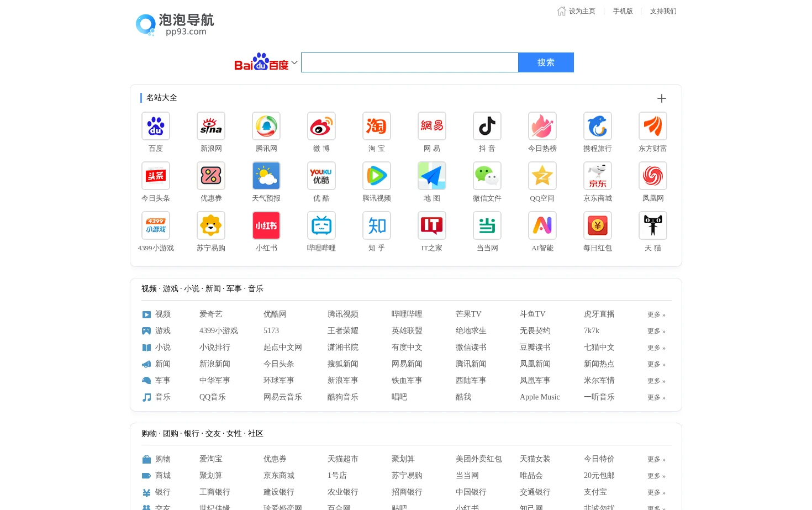812x510 pixels.
Task: Open the 京东 JD dog icon
Action: pos(598,176)
